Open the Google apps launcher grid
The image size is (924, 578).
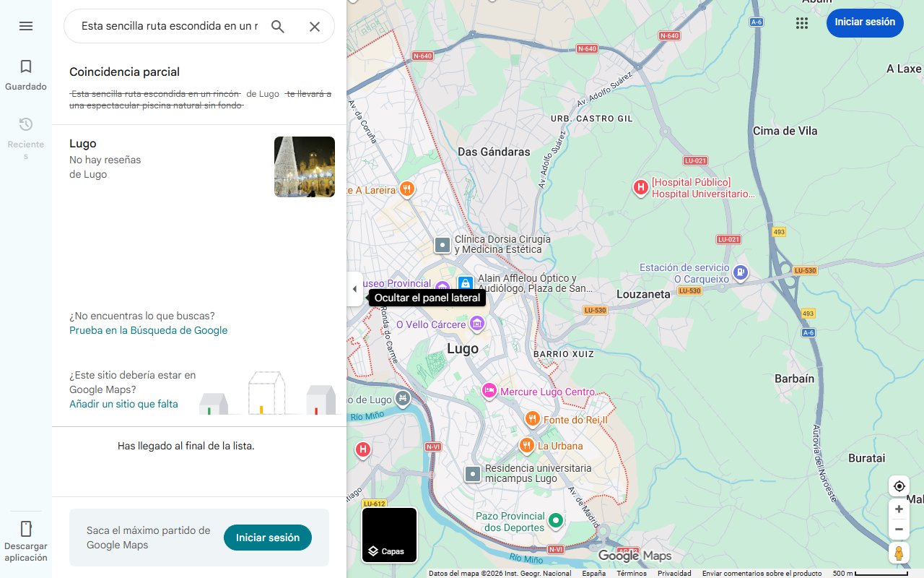coord(802,23)
